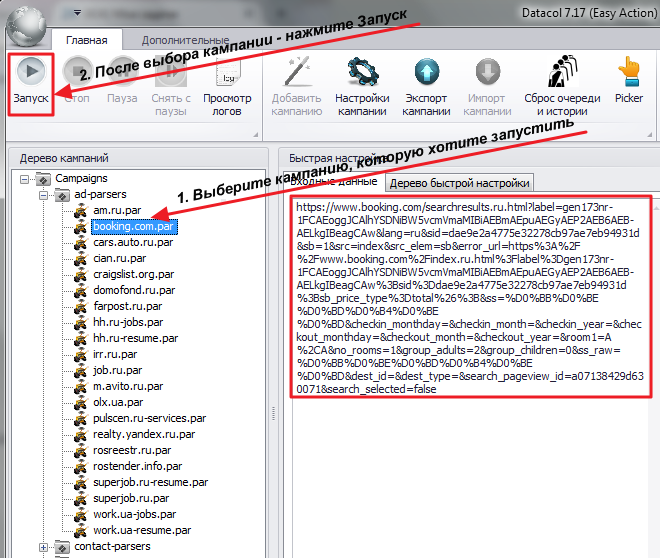Image resolution: width=660 pixels, height=558 pixels.
Task: Select rostender.info.par campaign
Action: [138, 466]
